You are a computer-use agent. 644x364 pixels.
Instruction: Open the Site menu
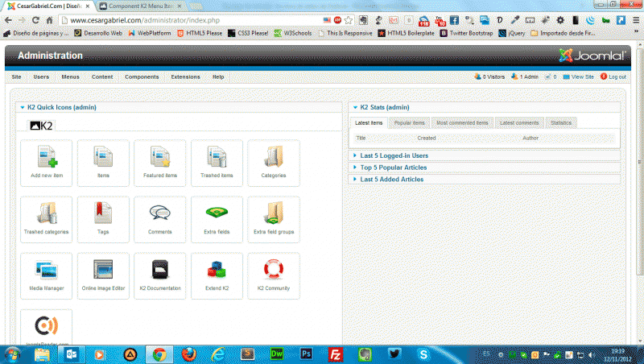[16, 77]
